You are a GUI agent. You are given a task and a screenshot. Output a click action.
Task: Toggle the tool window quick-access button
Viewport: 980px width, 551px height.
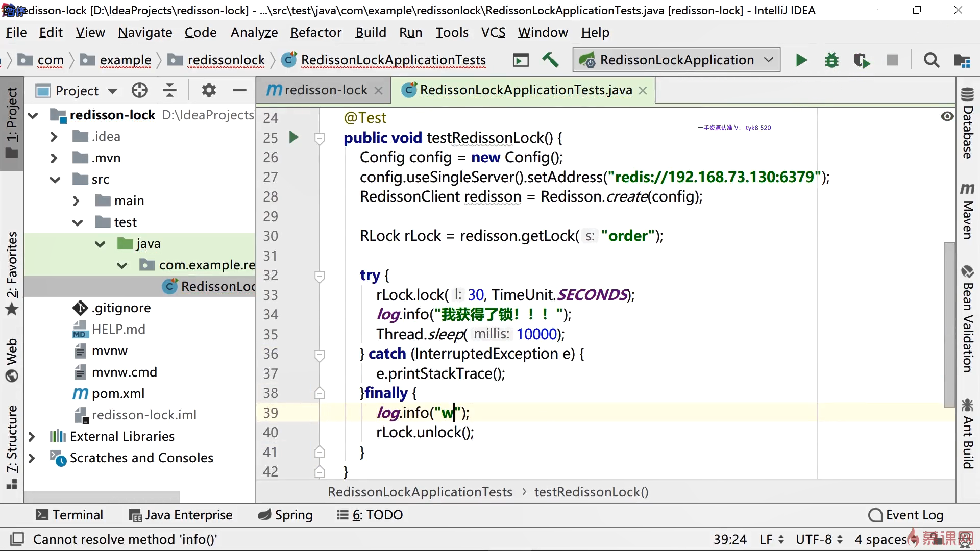tap(17, 539)
